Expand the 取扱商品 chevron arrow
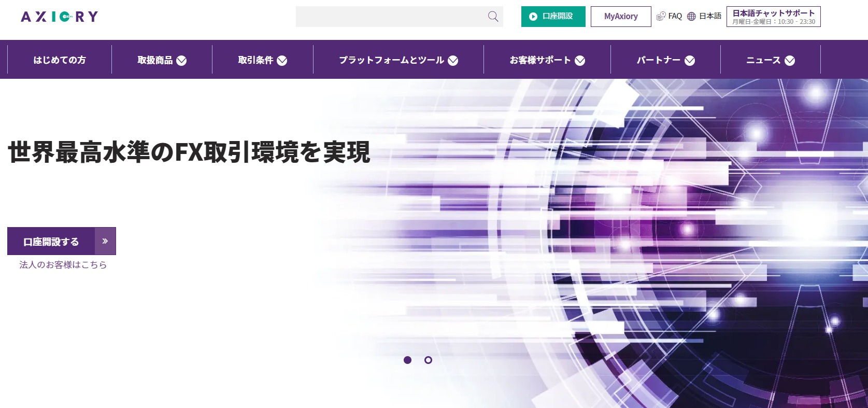The image size is (868, 408). pos(181,61)
